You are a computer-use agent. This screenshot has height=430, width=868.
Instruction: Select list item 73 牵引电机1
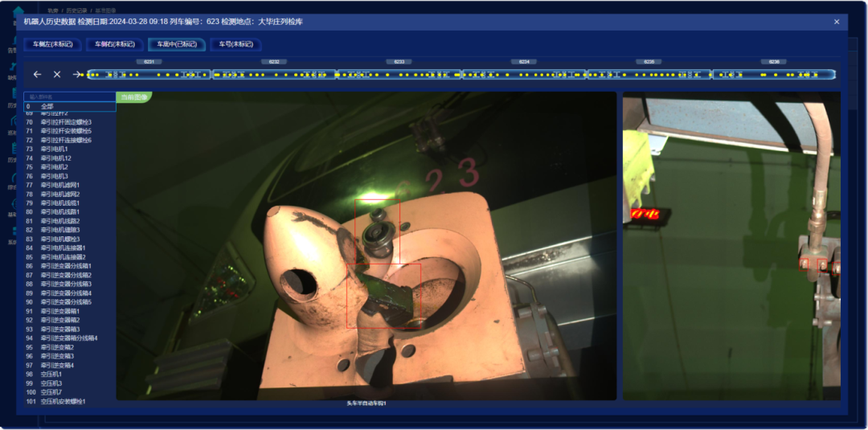[55, 149]
